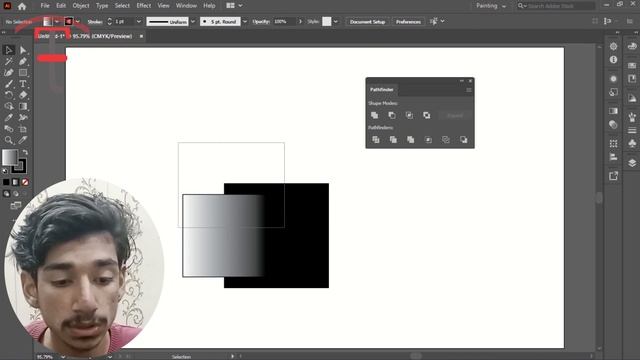This screenshot has width=640, height=360.
Task: Select the Rotate tool
Action: (9, 95)
